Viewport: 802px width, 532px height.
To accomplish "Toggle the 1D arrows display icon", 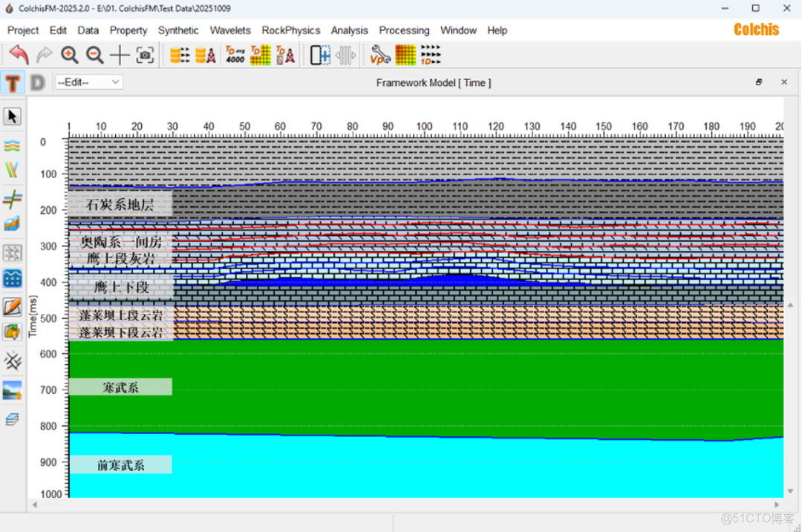I will tap(431, 55).
